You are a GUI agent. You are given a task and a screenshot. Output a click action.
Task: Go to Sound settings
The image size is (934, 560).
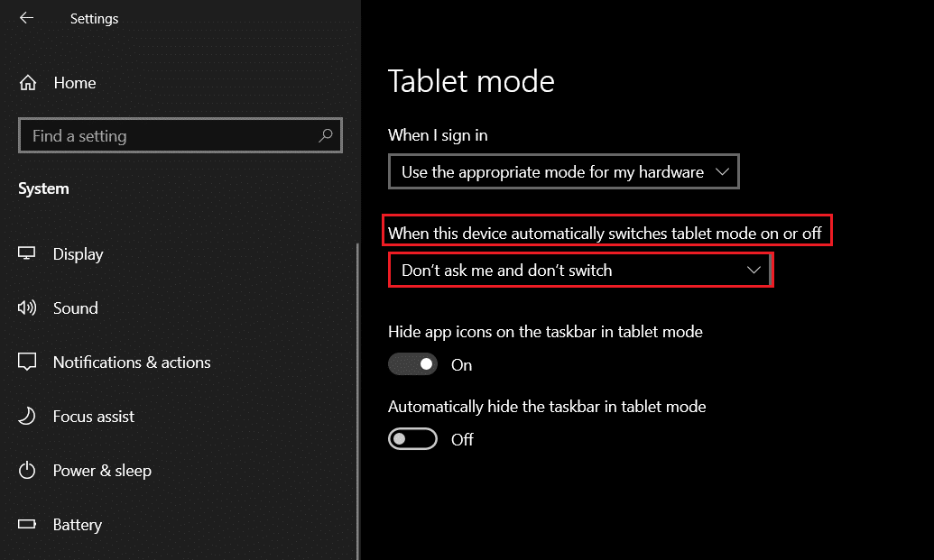[75, 308]
